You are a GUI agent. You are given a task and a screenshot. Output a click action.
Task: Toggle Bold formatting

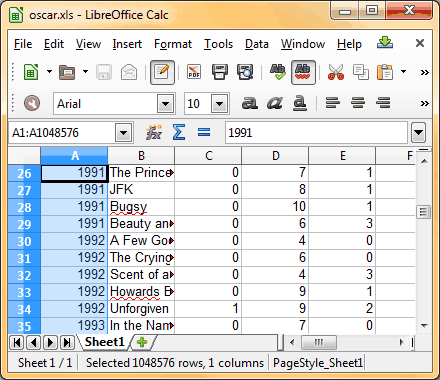pyautogui.click(x=249, y=103)
